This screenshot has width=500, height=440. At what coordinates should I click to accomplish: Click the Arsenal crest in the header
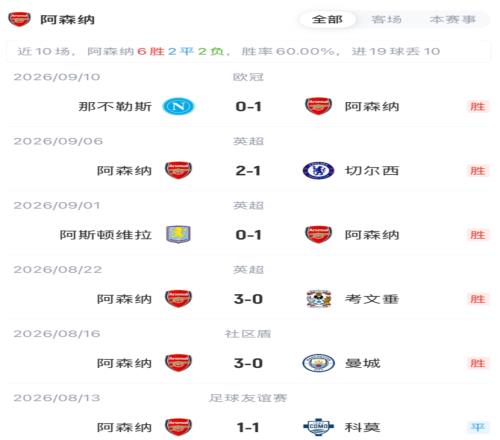point(19,19)
